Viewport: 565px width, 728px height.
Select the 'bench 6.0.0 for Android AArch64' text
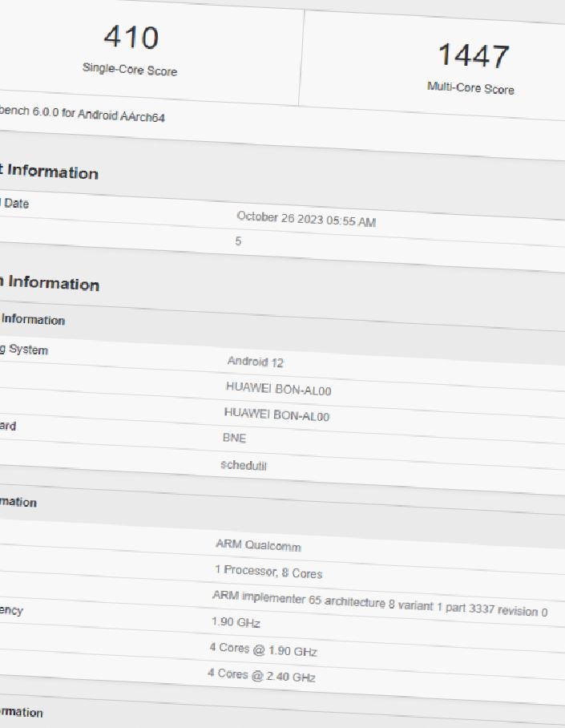[x=82, y=114]
